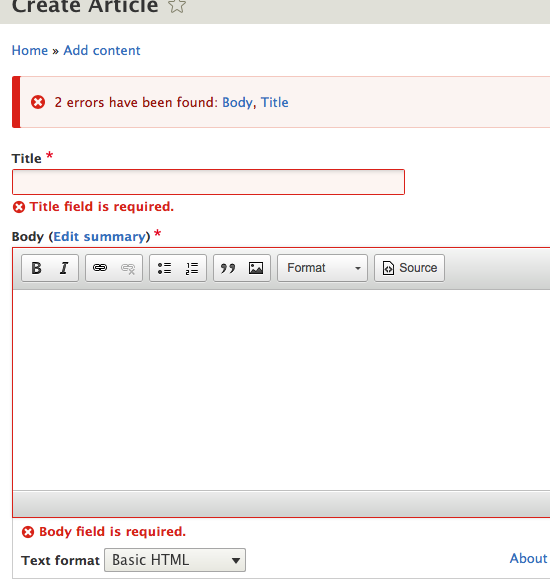550x587 pixels.
Task: Click the unlink icon in the toolbar
Action: click(x=128, y=268)
